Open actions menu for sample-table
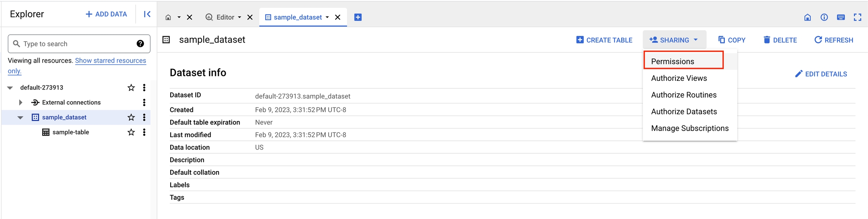Screen dimensions: 868x219 (144, 132)
